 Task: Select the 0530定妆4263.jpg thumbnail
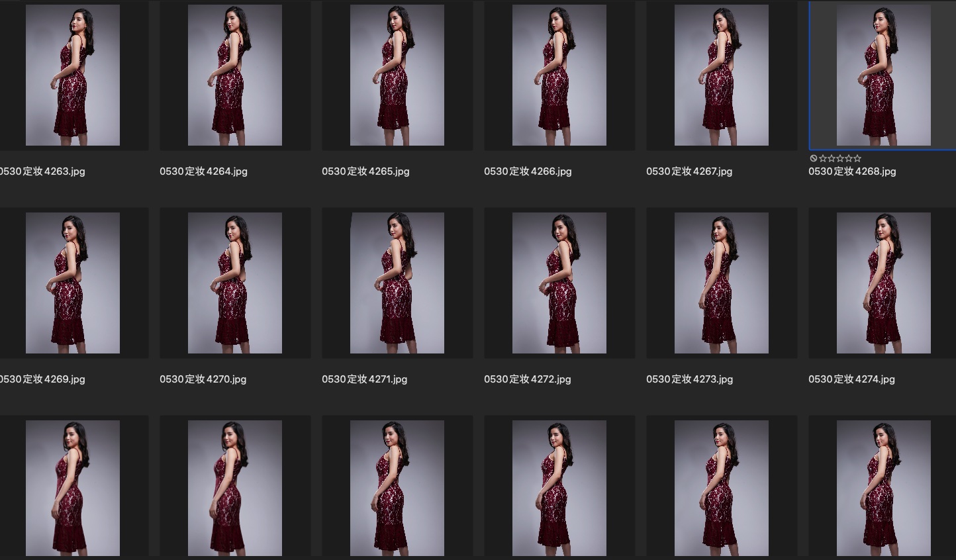73,75
